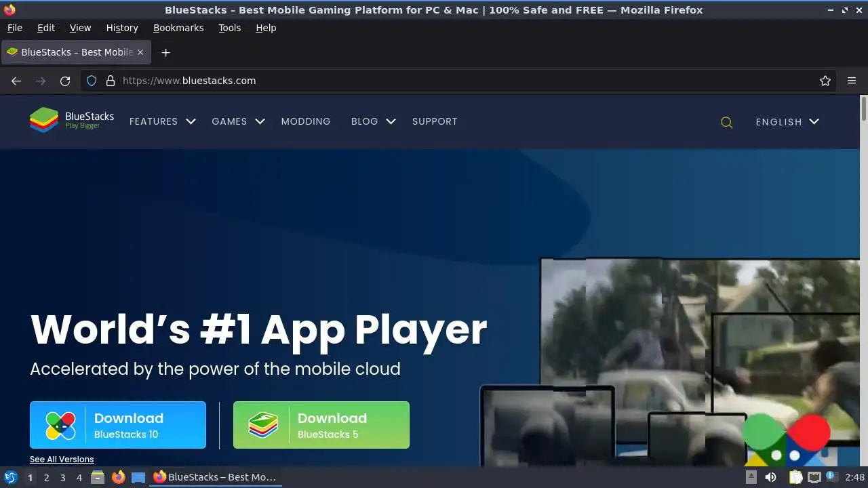Screen dimensions: 868x488
Task: Click the tray eject arrow icon
Action: tap(751, 477)
